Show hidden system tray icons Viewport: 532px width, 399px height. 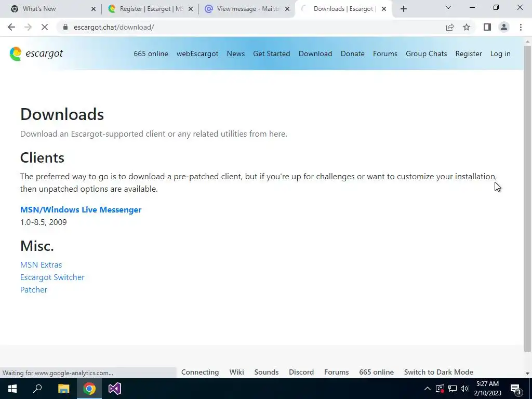(428, 389)
